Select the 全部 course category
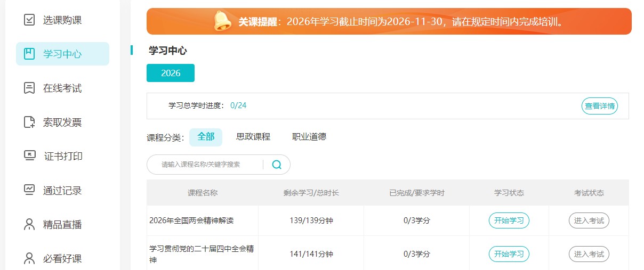The image size is (644, 270). (x=206, y=137)
